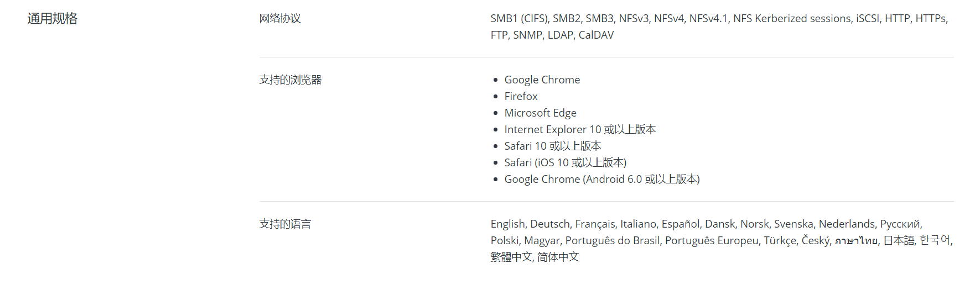Click 日本語 in the language list

[x=899, y=241]
